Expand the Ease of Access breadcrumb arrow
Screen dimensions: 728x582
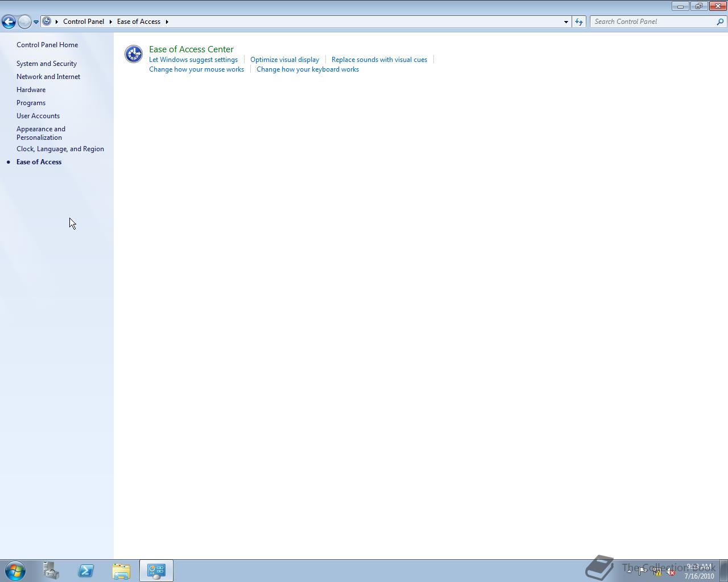pyautogui.click(x=167, y=22)
